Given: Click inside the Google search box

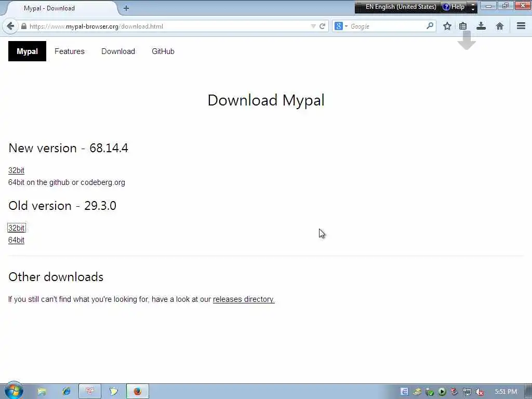Looking at the screenshot, I should pyautogui.click(x=387, y=26).
